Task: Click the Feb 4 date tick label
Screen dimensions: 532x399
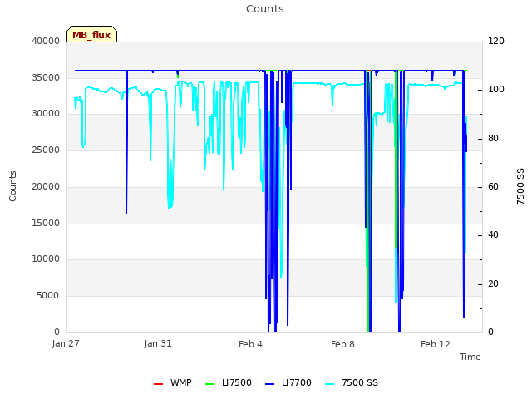Action: point(250,344)
